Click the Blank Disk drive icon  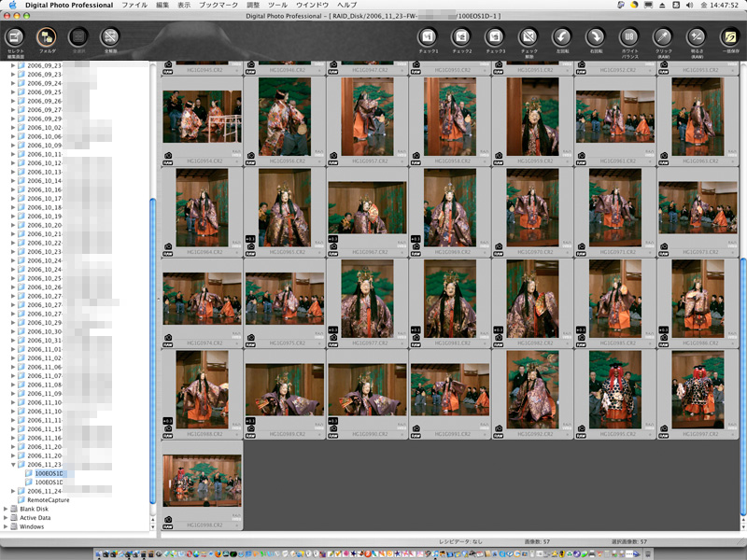[14, 509]
